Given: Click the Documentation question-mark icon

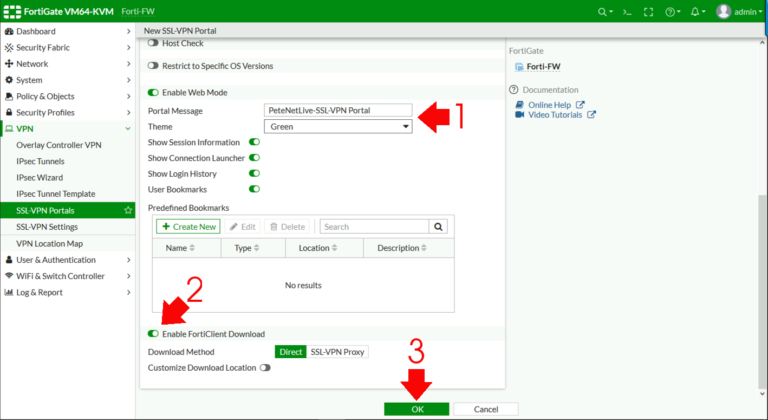Looking at the screenshot, I should (x=513, y=90).
